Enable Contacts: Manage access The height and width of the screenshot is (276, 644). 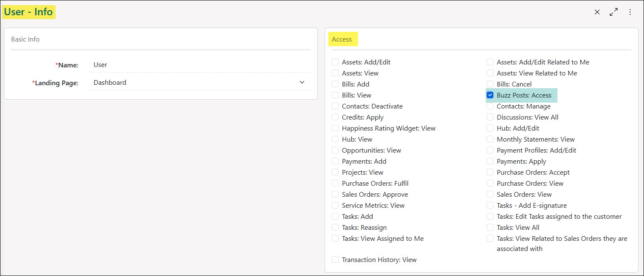pos(490,106)
